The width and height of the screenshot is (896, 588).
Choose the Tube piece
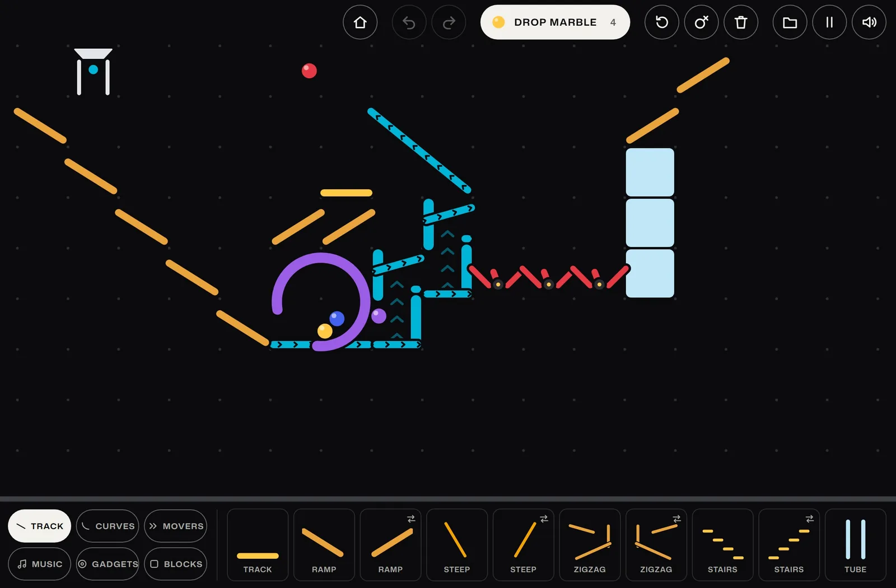[x=856, y=545]
